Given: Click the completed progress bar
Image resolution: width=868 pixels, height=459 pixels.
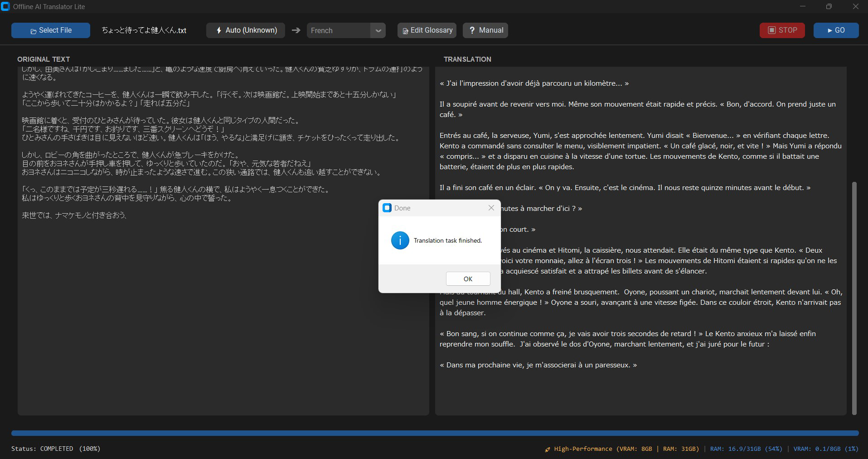Looking at the screenshot, I should (434, 433).
